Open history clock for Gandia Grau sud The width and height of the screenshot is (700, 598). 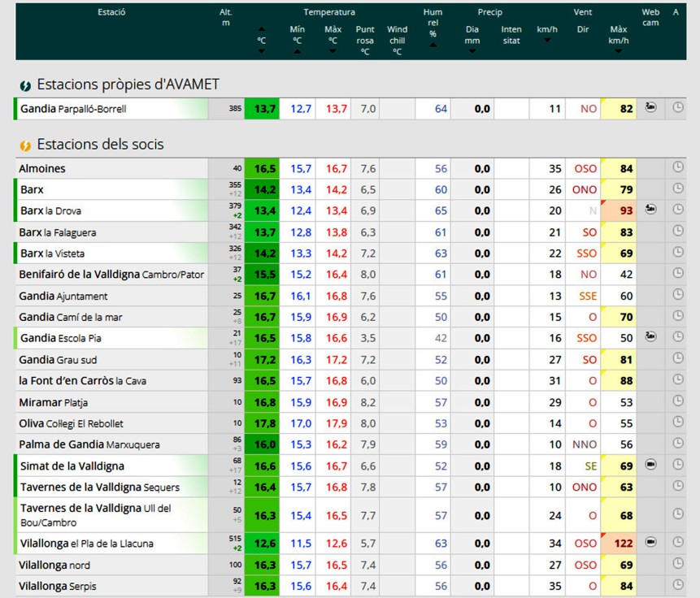678,358
